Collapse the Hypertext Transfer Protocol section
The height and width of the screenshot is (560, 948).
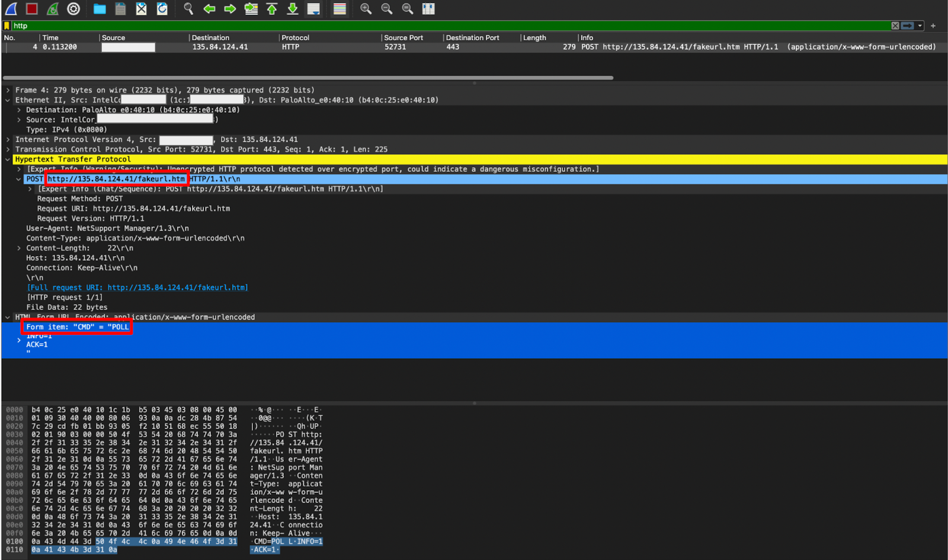[8, 159]
